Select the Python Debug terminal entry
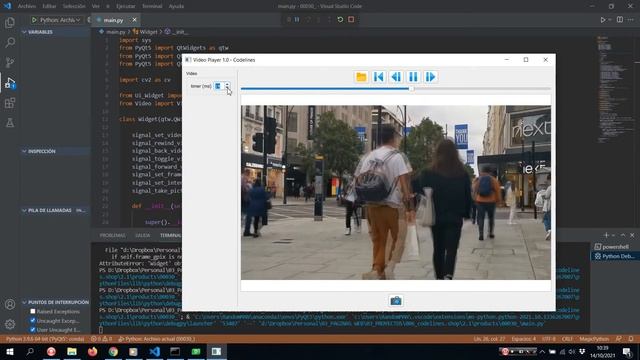 (614, 256)
